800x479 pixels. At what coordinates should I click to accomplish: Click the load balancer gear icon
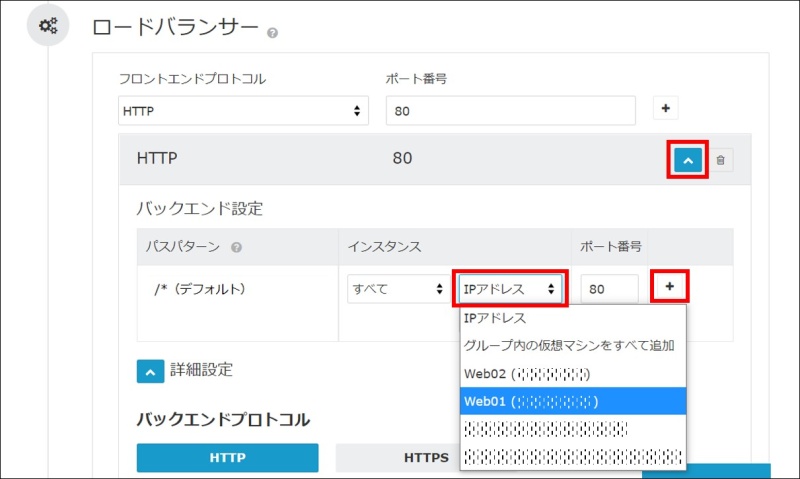click(x=48, y=26)
